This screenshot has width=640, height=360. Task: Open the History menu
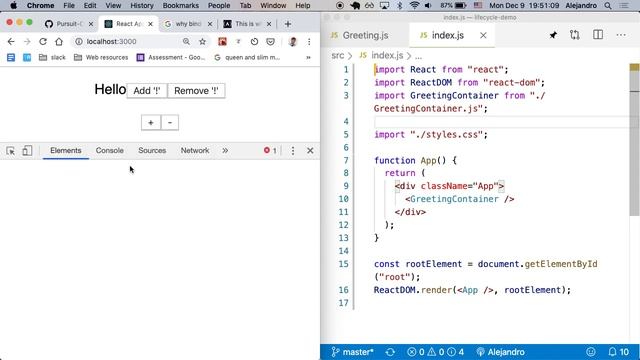142,6
